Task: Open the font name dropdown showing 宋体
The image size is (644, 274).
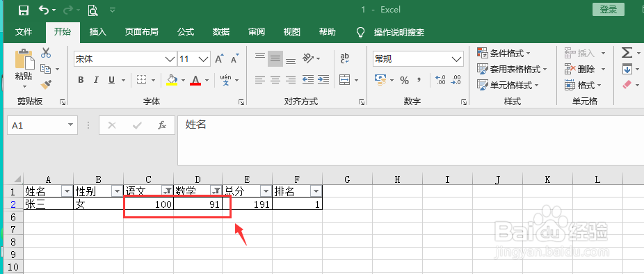Action: click(170, 59)
